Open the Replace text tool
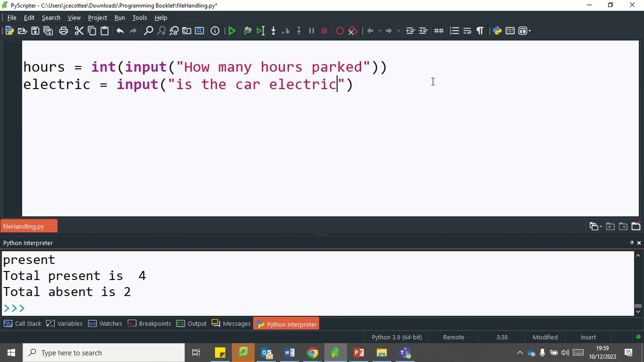This screenshot has width=644, height=362. pyautogui.click(x=174, y=31)
